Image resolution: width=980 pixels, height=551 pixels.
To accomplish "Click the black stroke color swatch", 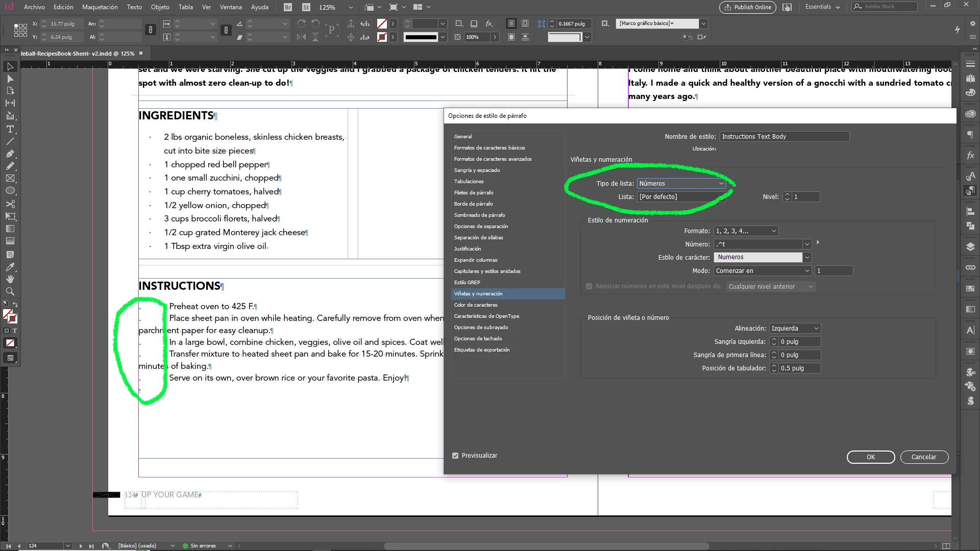I will tap(421, 37).
